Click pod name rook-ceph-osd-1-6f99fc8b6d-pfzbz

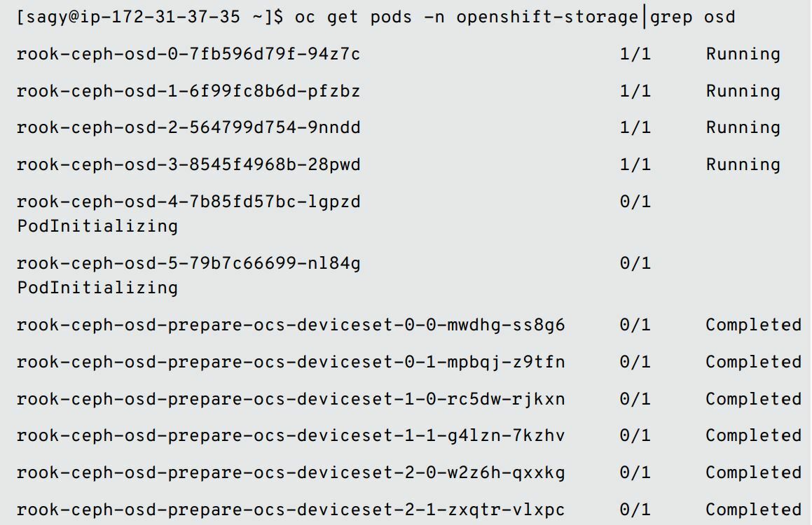188,91
